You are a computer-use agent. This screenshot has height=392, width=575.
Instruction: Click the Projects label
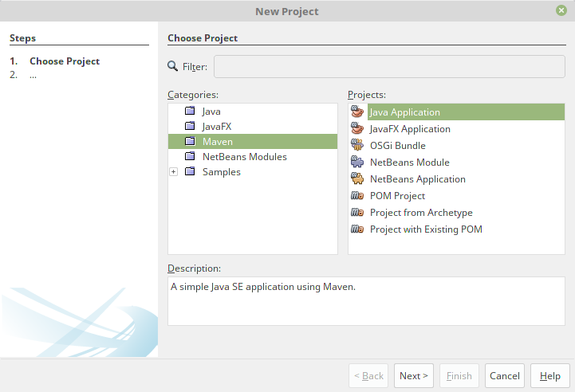coord(367,95)
